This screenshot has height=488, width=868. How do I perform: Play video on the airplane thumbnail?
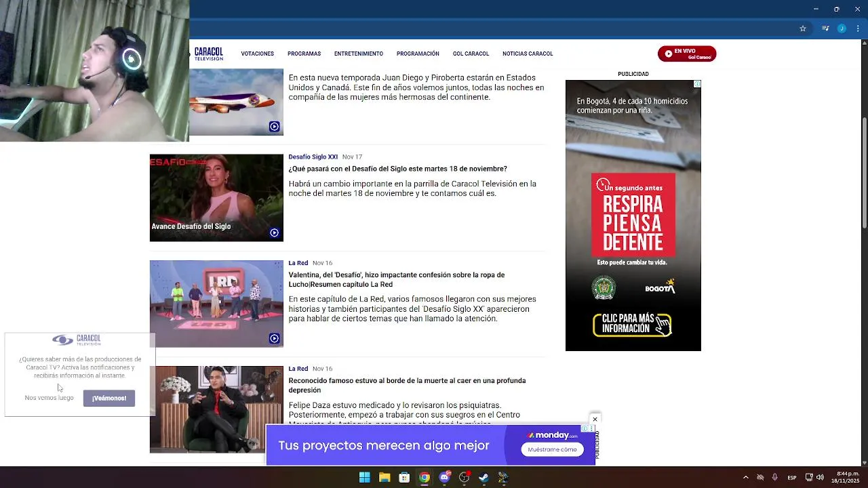point(274,127)
